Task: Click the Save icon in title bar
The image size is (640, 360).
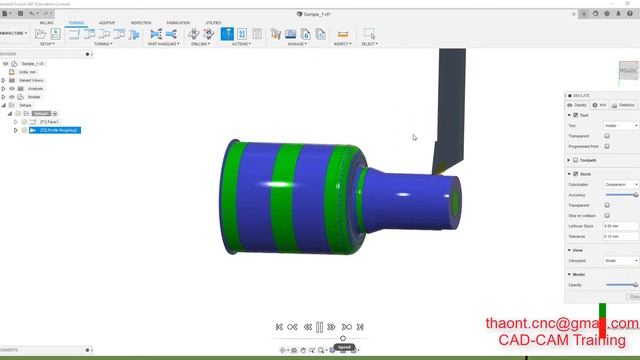Action: pyautogui.click(x=20, y=13)
